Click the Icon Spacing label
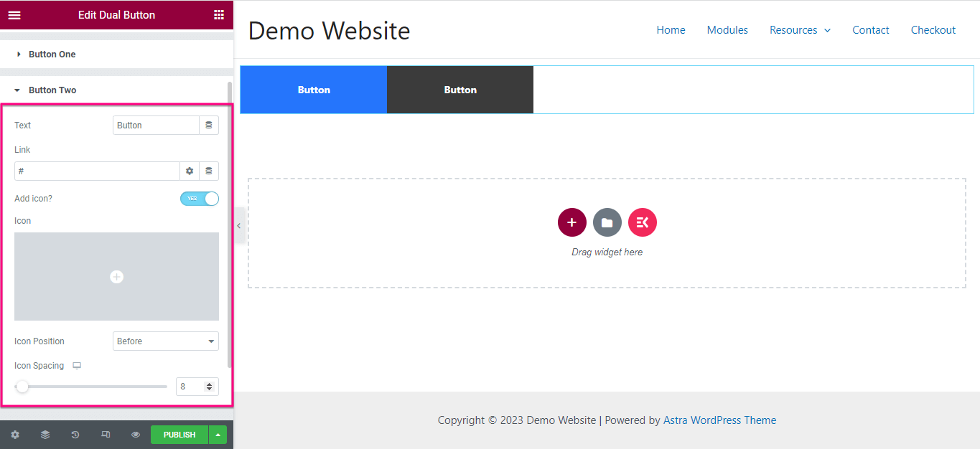Viewport: 980px width, 449px height. click(39, 366)
